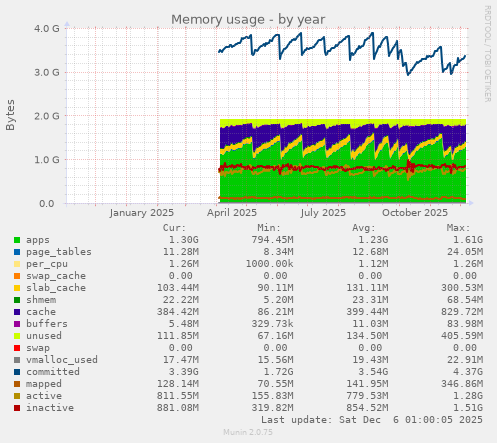
Task: Click the cache indigo legend swatch
Action: tap(17, 312)
